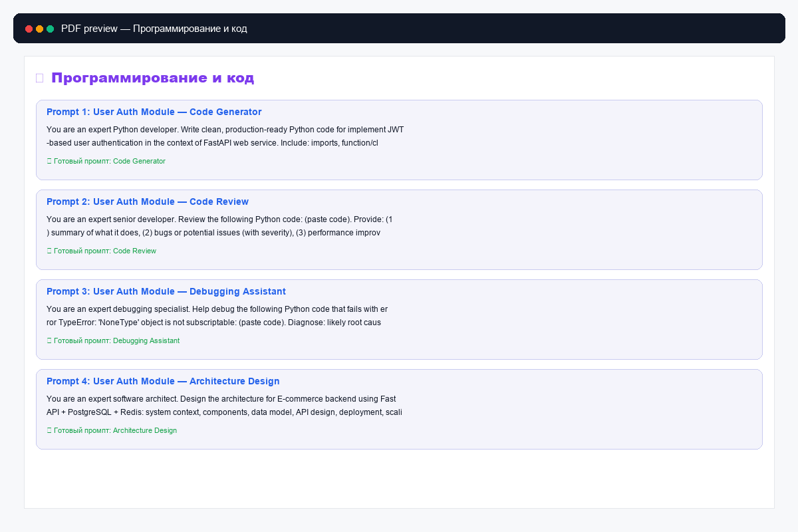Open 'Prompt 3: User Auth Module — Debugging Assistant'
Image resolution: width=798 pixels, height=532 pixels.
[166, 291]
